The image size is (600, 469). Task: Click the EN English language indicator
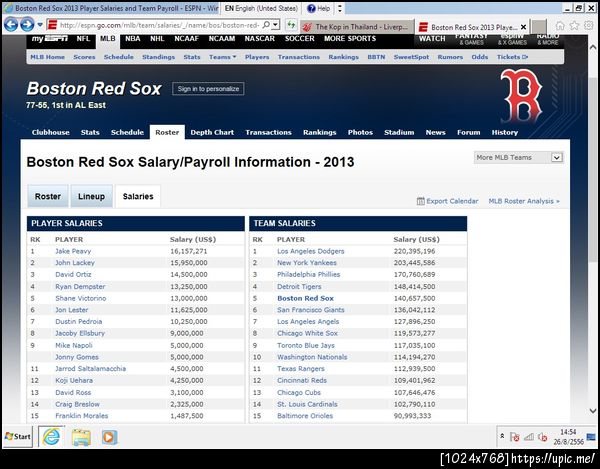(x=261, y=8)
